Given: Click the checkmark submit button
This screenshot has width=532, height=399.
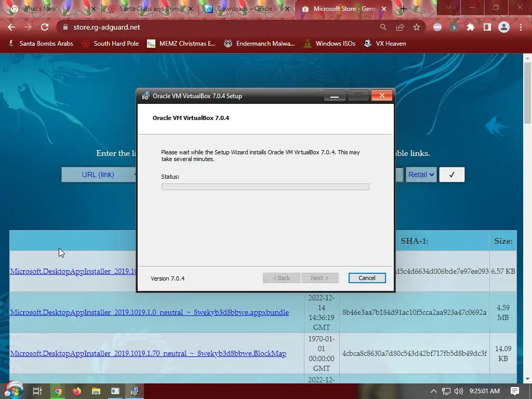Looking at the screenshot, I should [x=451, y=175].
